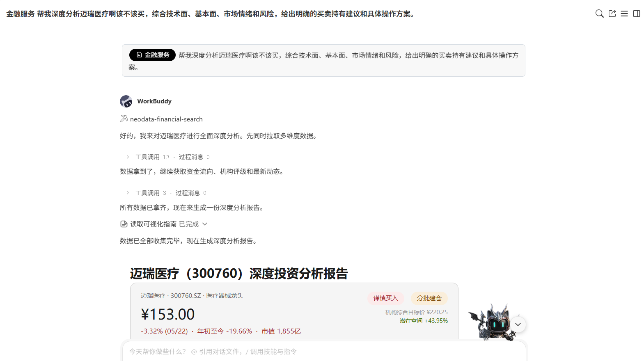Click the neodata-financial-search tool icon
This screenshot has height=361, width=644.
pos(124,119)
